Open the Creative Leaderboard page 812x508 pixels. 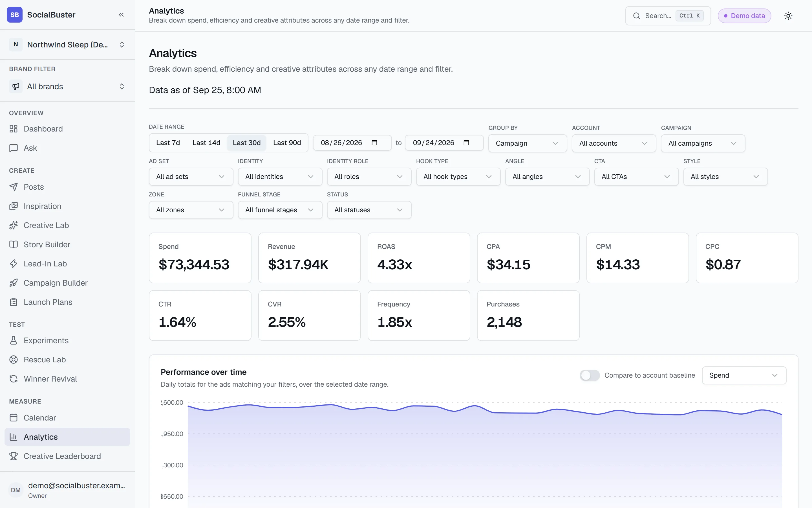[67, 456]
